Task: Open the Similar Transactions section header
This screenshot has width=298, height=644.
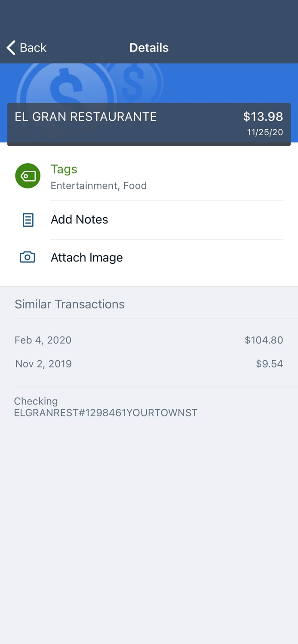Action: pos(70,304)
